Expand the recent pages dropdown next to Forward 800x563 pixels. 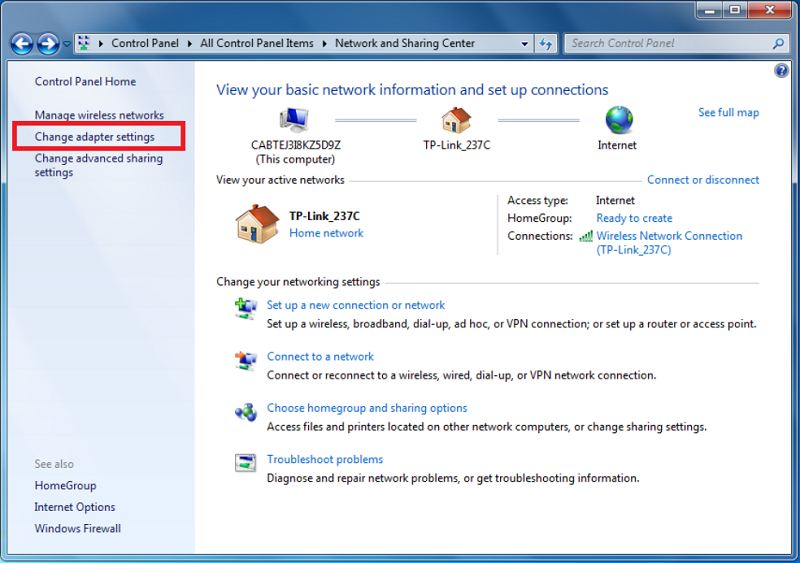pos(67,44)
